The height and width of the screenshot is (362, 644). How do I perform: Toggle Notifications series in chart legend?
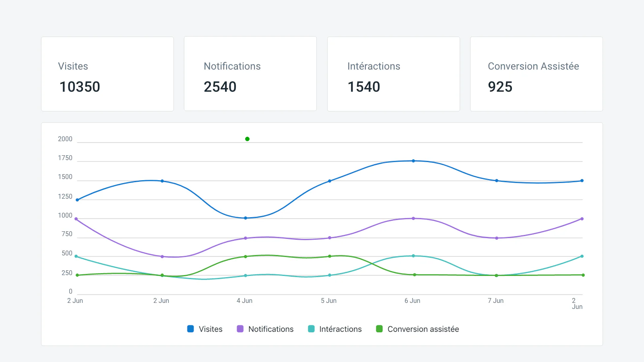click(x=265, y=329)
